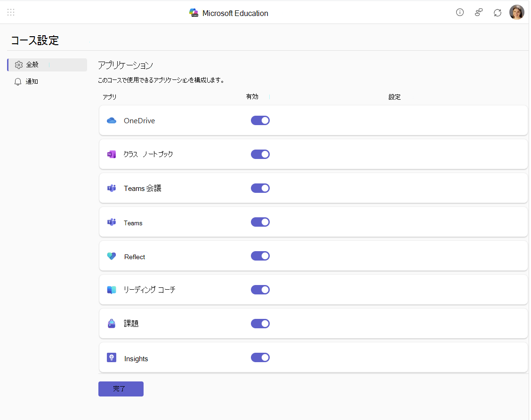Click the リーディング コーチ book icon
Viewport: 531px width, 420px height.
[x=112, y=290]
